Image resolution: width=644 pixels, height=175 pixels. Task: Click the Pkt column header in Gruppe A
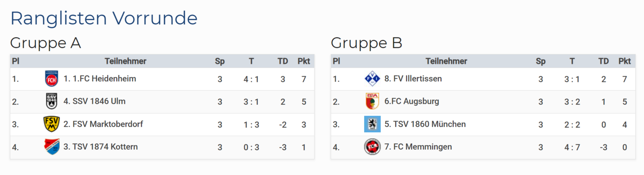(x=304, y=61)
